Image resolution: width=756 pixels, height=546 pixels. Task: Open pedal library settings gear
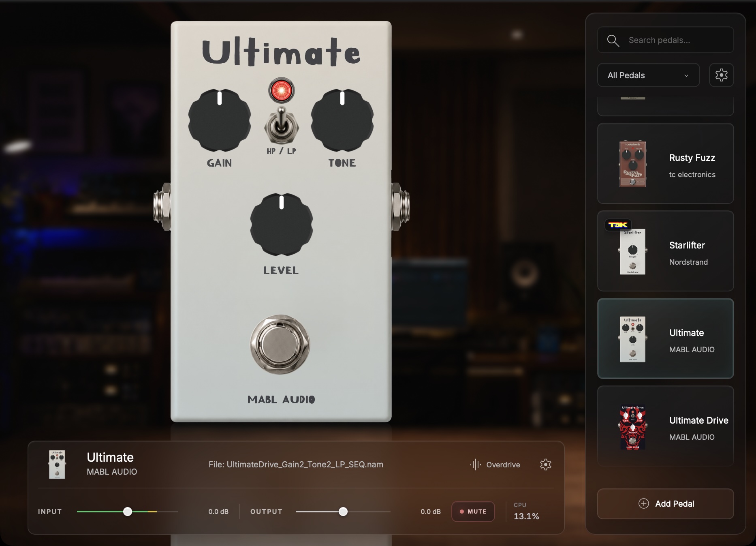pos(721,75)
